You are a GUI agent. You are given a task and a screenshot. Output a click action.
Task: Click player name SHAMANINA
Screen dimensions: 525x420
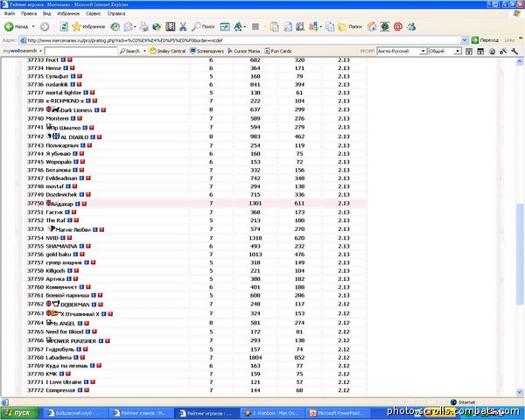pyautogui.click(x=61, y=246)
